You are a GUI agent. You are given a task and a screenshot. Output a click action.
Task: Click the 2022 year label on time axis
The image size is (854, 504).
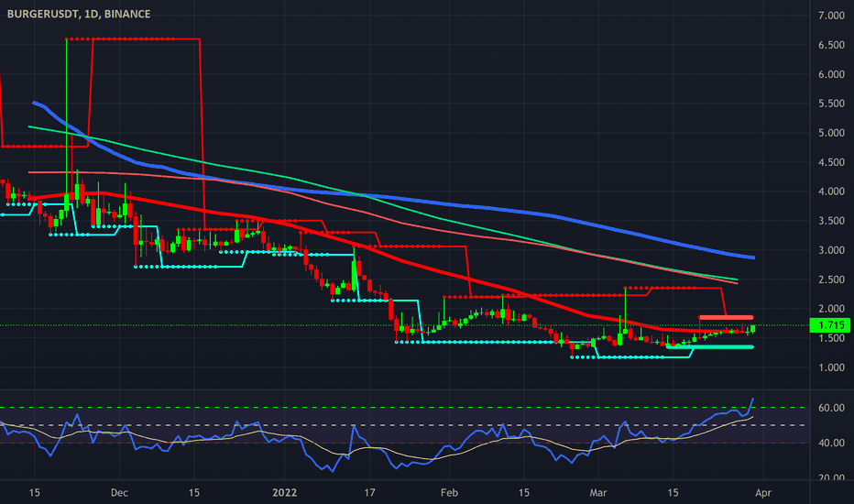tap(284, 493)
